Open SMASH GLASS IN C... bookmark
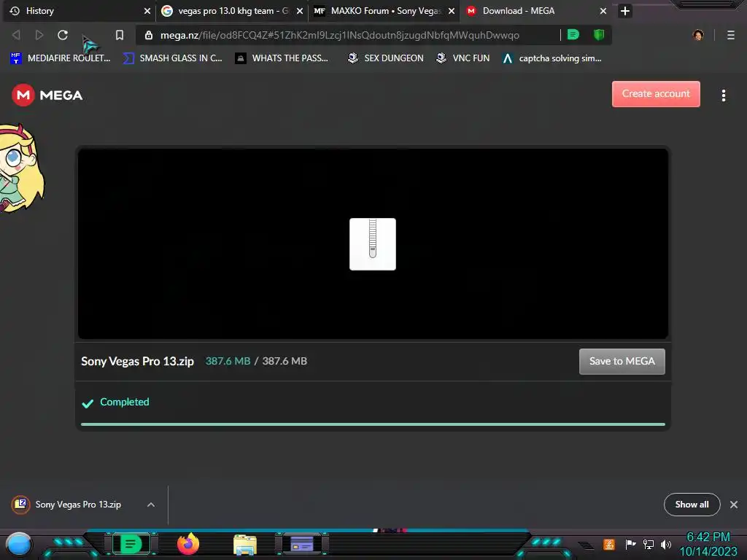 tap(172, 58)
